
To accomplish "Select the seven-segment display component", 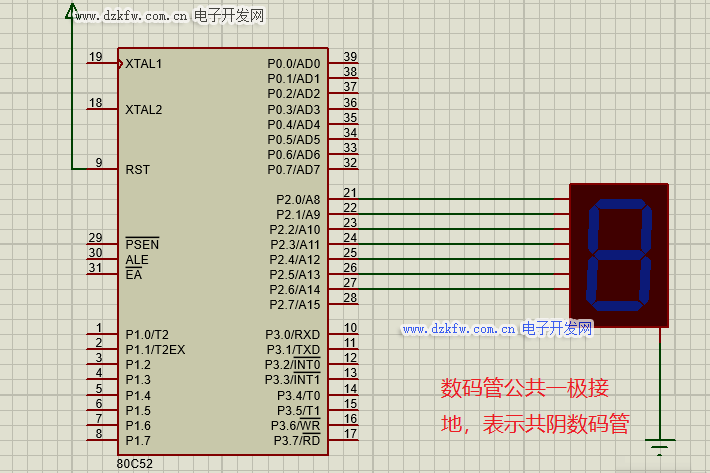I will click(x=618, y=254).
